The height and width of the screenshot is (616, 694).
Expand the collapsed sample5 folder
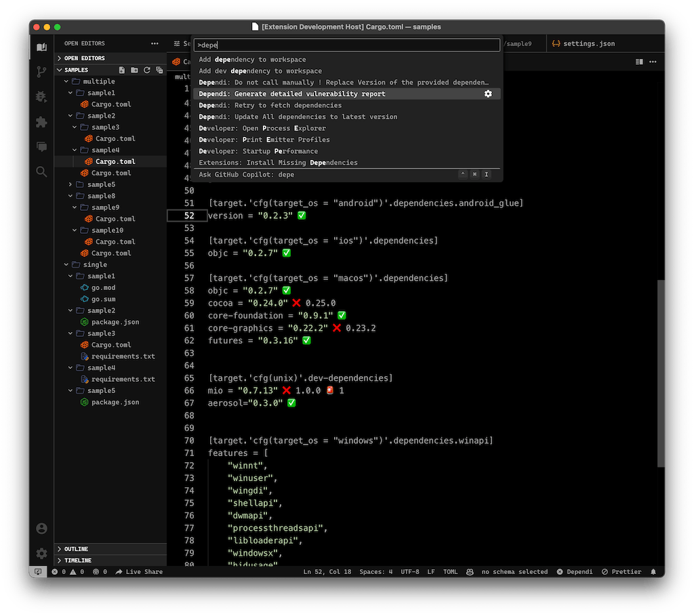(110, 184)
